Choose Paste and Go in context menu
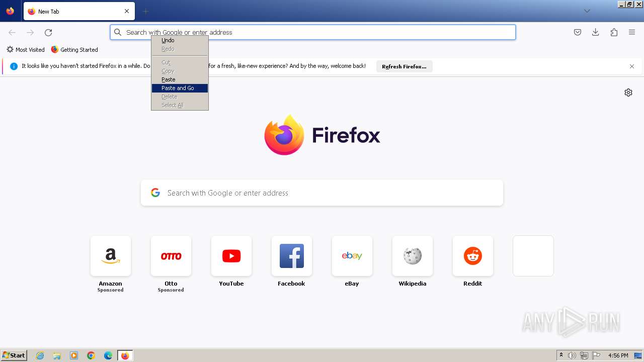Image resolution: width=644 pixels, height=362 pixels. (180, 88)
